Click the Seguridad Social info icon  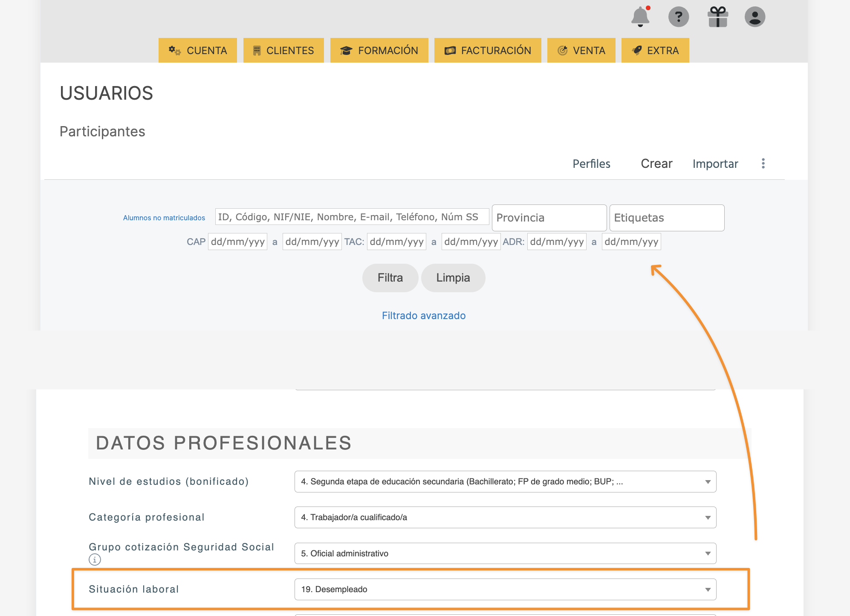(95, 559)
